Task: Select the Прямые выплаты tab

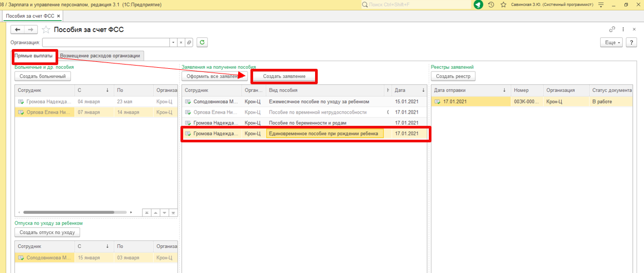Action: tap(34, 55)
